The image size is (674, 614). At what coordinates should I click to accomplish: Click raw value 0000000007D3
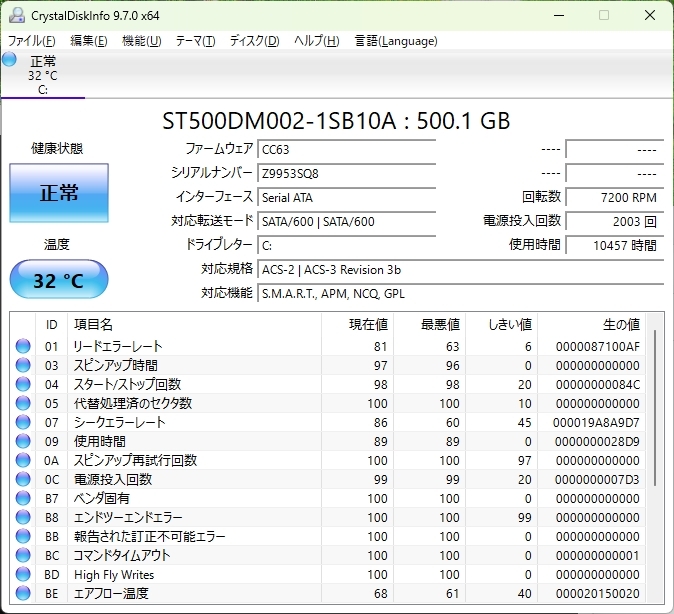(597, 479)
